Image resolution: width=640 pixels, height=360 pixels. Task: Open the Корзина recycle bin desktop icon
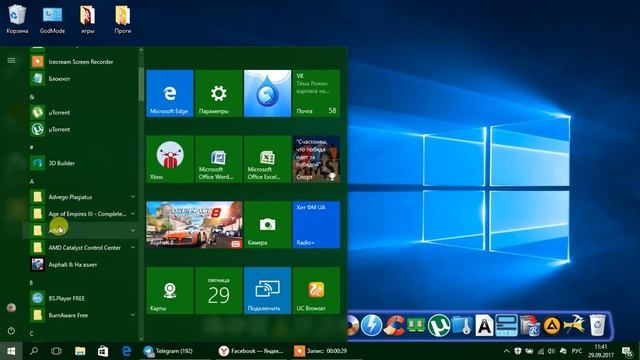click(17, 19)
